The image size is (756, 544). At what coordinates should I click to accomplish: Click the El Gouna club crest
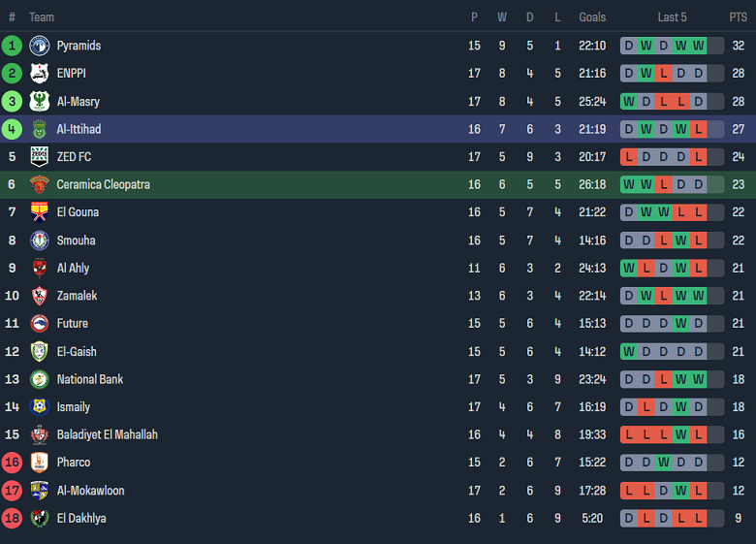39,212
